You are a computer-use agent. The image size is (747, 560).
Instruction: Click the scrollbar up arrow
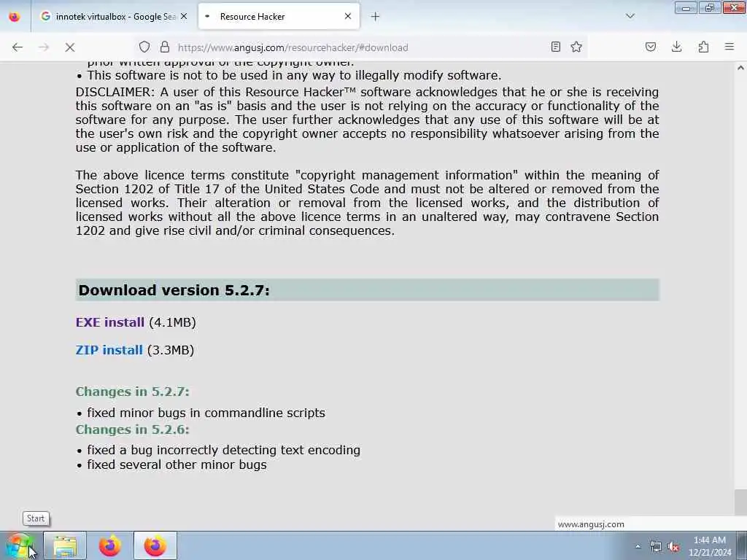740,68
